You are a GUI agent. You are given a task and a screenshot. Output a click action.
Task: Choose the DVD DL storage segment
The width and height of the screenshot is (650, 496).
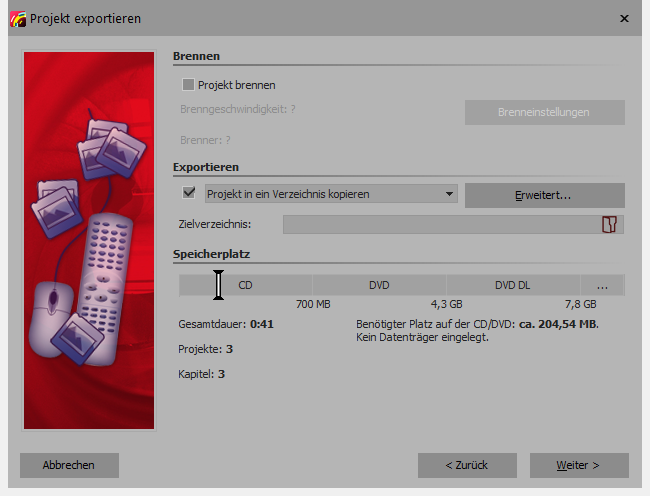click(x=512, y=285)
